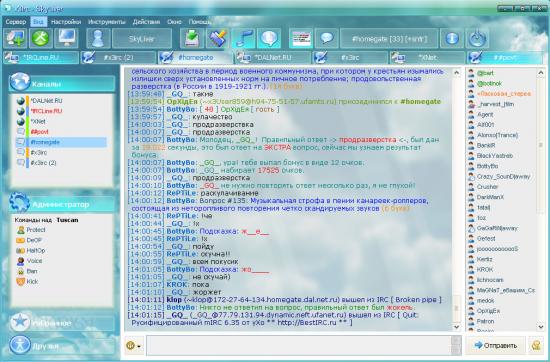Click the white balloon toolbar icon
550x362 pixels.
coord(269,38)
